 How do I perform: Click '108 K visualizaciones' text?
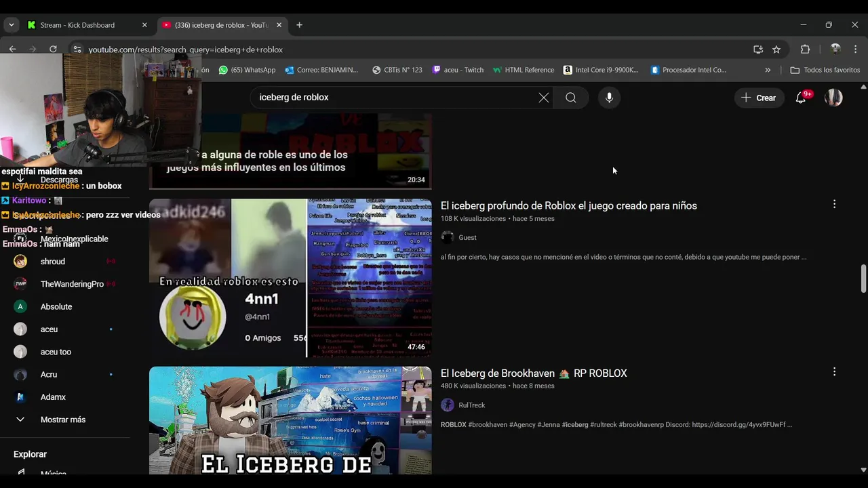(473, 219)
